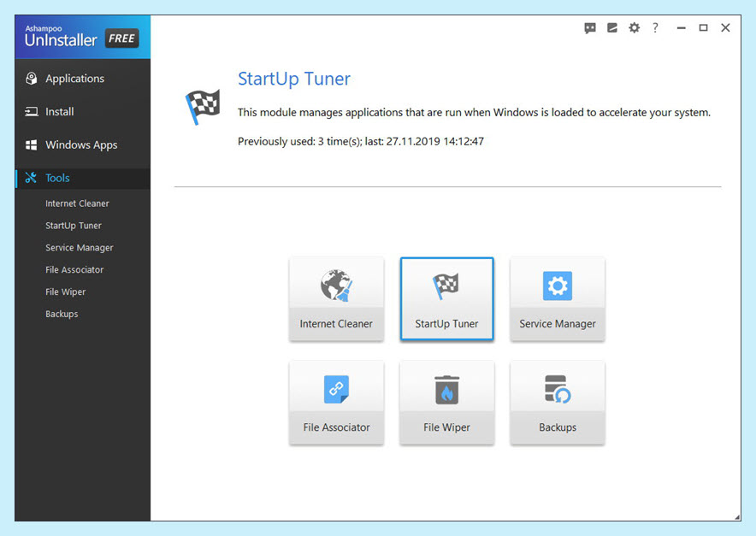Click the Backups database tile icon
The height and width of the screenshot is (536, 756).
click(x=558, y=389)
